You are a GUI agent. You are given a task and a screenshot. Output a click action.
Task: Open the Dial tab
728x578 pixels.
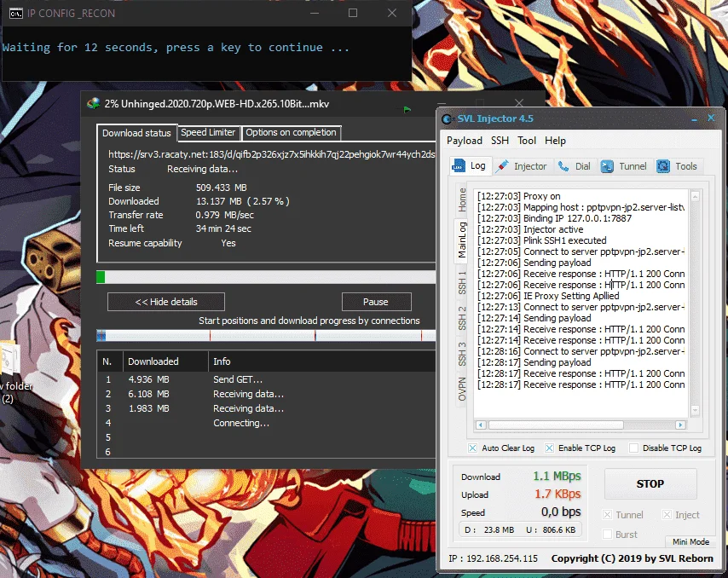tap(574, 166)
